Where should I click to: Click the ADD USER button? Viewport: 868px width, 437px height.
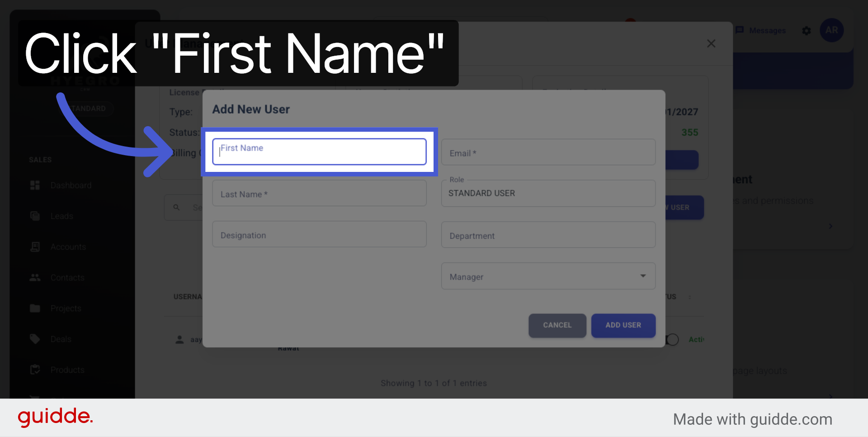pyautogui.click(x=623, y=325)
